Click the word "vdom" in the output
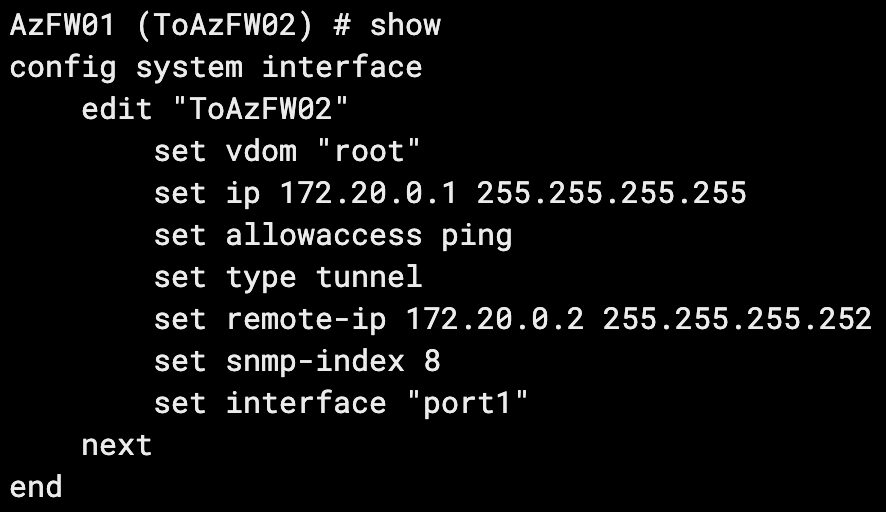 (261, 152)
